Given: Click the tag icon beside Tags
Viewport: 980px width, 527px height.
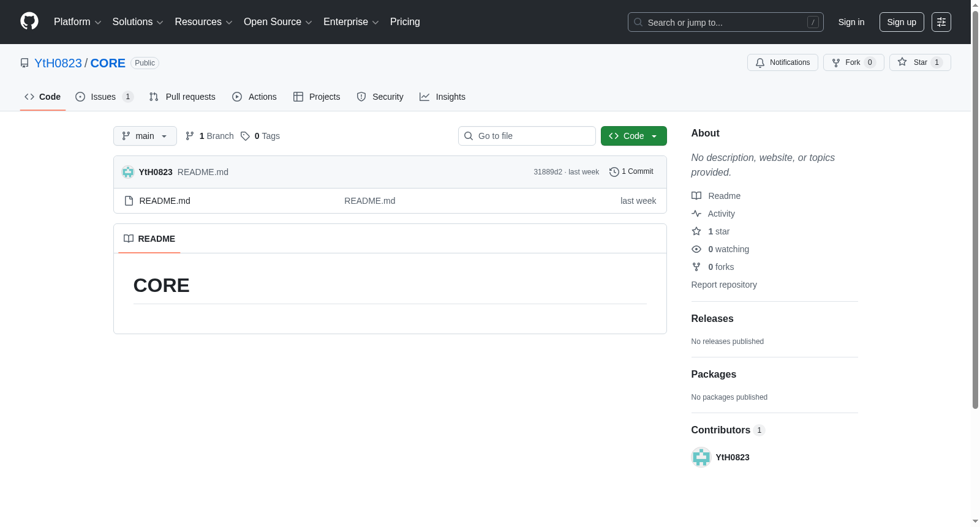Looking at the screenshot, I should tap(245, 136).
